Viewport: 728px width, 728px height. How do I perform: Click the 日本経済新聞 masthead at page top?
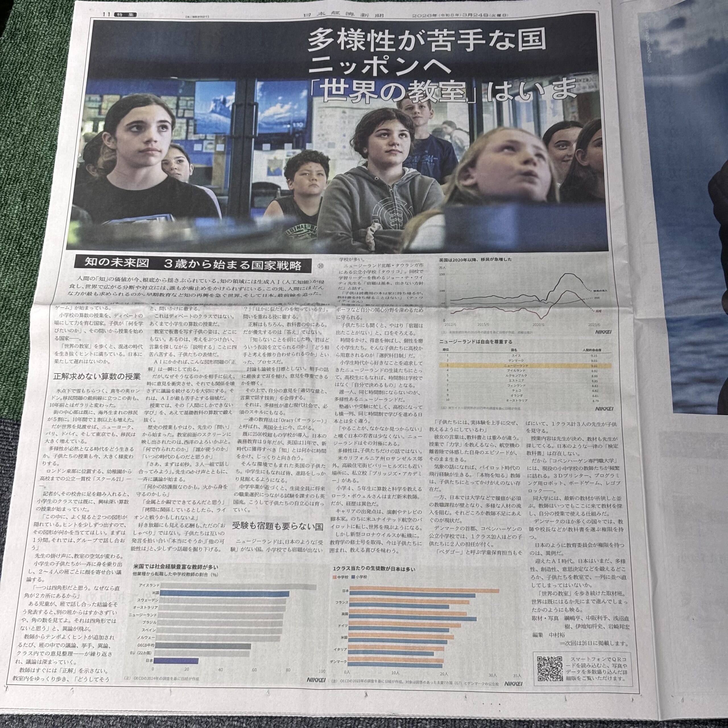(343, 15)
